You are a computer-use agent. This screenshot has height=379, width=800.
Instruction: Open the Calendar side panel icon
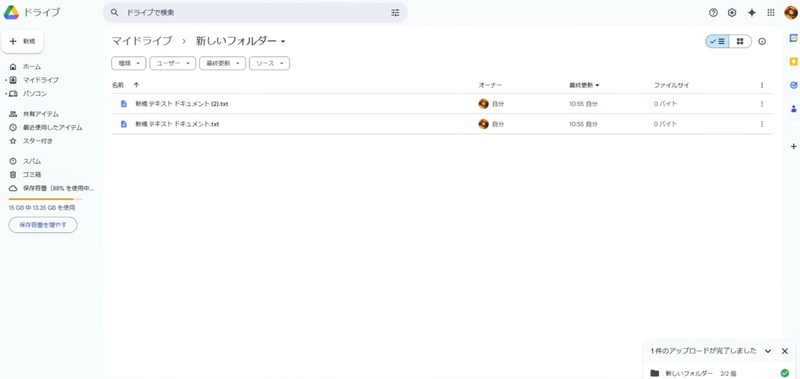pos(793,38)
